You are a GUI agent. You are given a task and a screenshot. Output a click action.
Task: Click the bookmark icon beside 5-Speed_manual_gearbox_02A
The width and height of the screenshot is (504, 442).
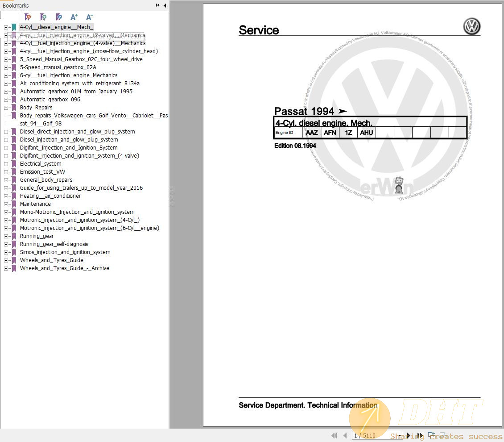coord(14,67)
